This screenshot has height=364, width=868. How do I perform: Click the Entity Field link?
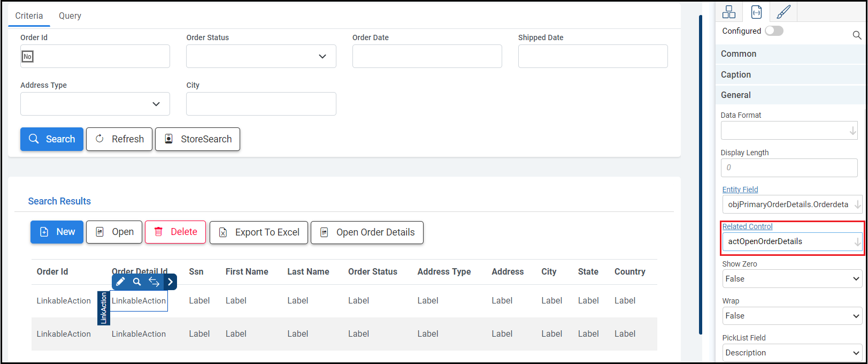coord(740,189)
